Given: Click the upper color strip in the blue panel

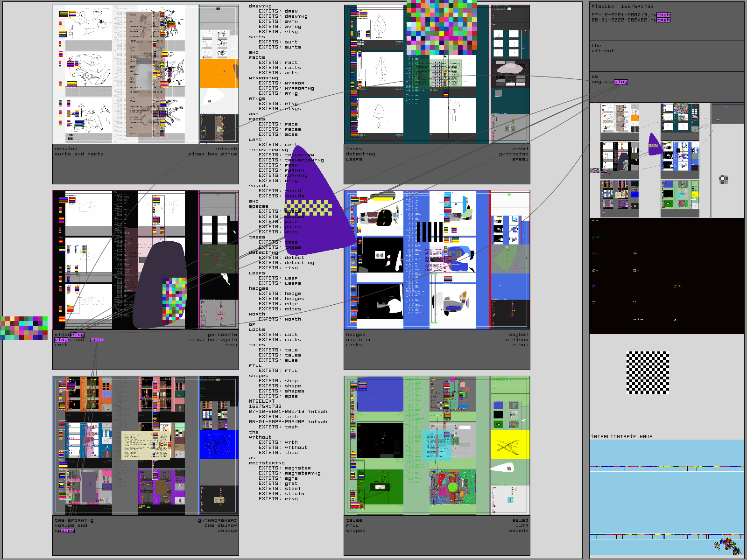Looking at the screenshot, I should 666,467.
